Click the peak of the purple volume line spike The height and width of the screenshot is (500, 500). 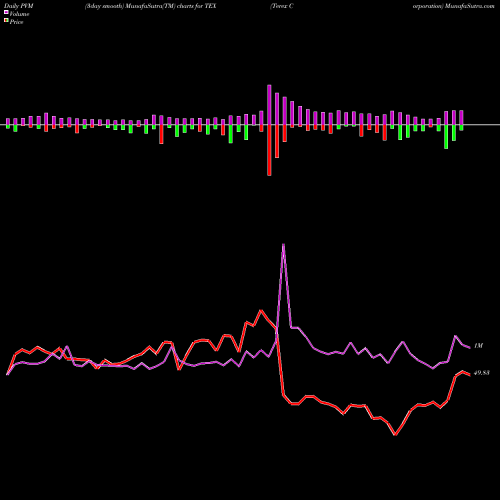[283, 244]
